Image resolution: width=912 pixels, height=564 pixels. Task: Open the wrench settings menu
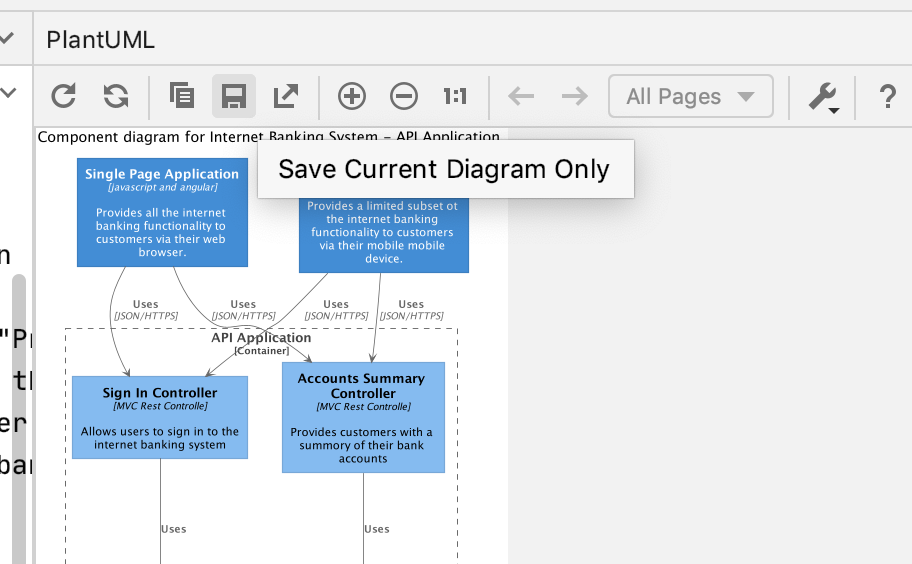pyautogui.click(x=823, y=96)
